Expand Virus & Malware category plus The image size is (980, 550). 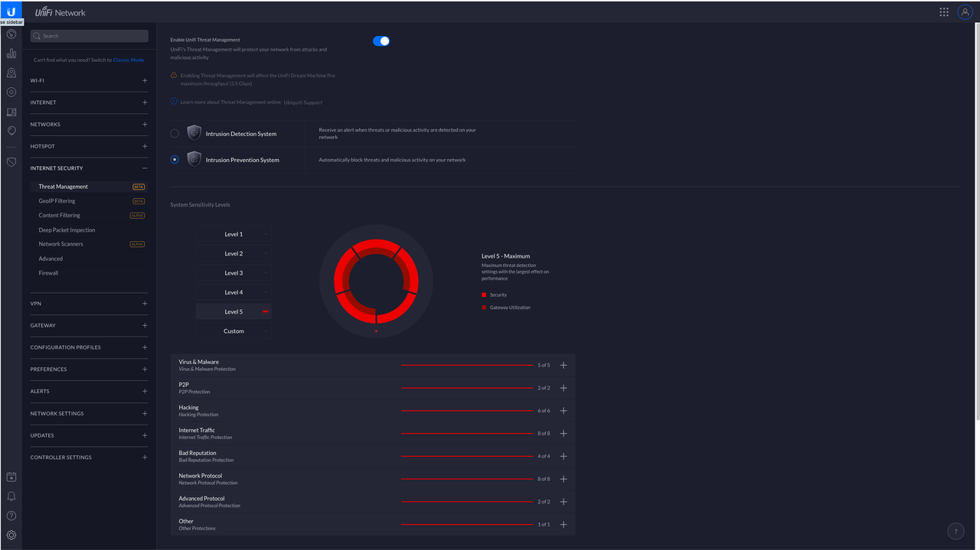coord(563,365)
